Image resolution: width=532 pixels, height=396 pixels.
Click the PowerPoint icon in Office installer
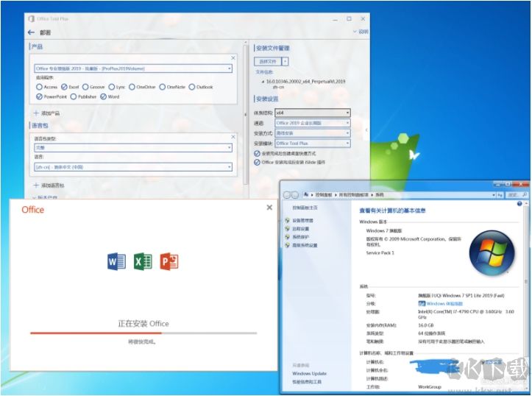tap(169, 261)
